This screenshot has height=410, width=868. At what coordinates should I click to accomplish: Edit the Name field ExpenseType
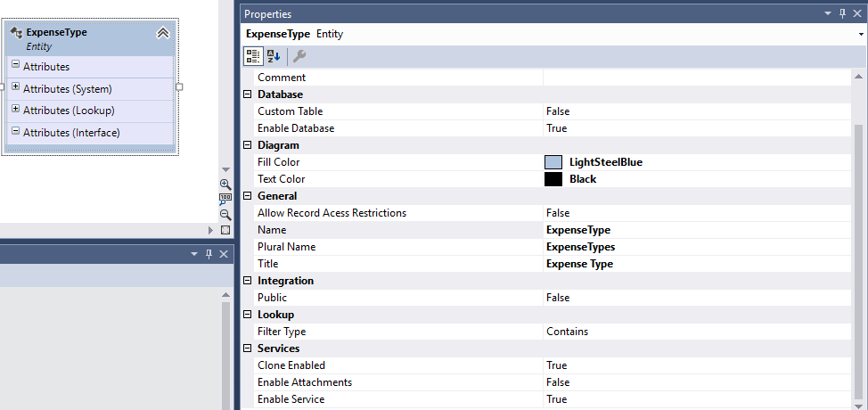(697, 230)
